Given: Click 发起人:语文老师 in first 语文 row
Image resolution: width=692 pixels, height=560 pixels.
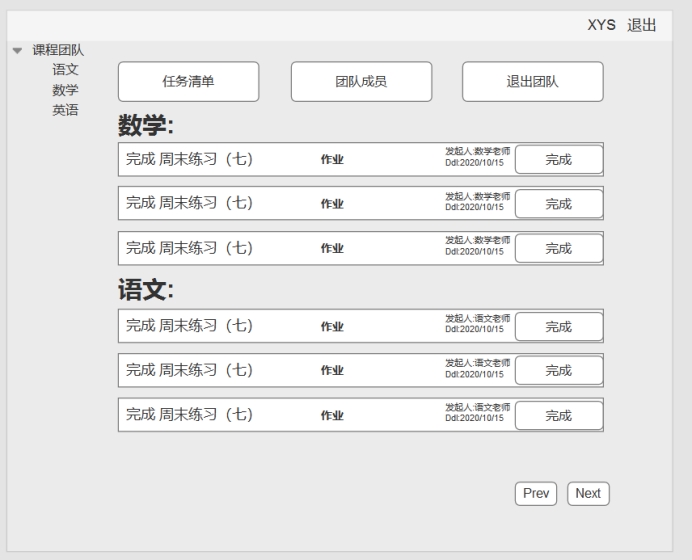Looking at the screenshot, I should point(478,318).
